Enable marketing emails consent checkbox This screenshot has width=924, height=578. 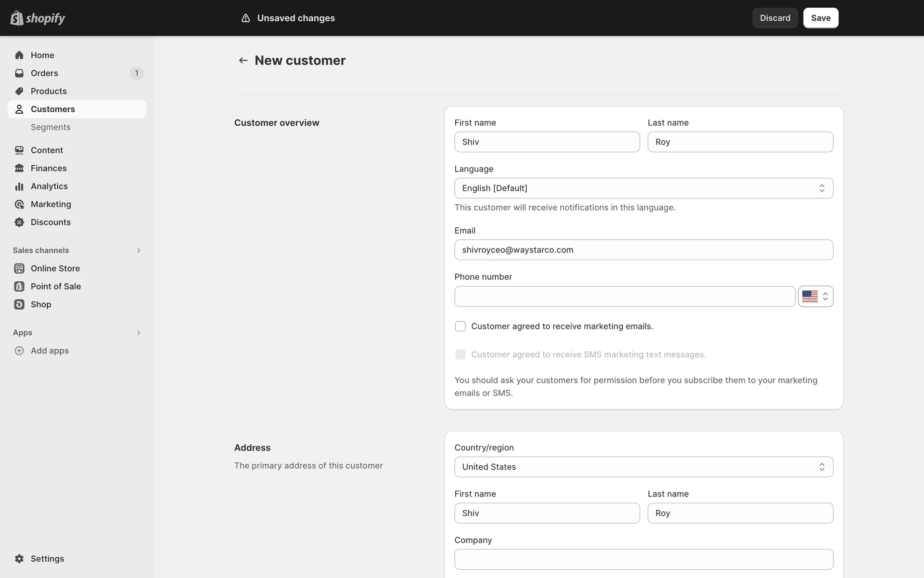(460, 327)
